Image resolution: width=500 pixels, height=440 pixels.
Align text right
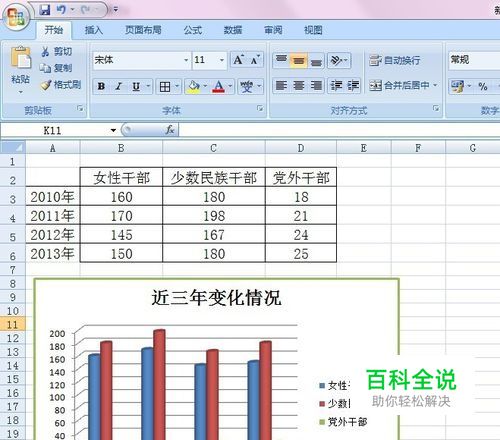tap(316, 86)
